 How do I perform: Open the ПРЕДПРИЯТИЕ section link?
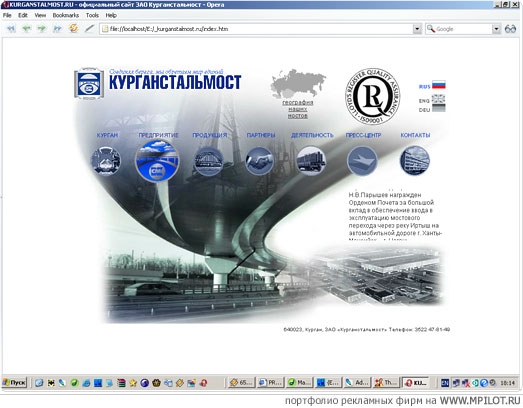(x=158, y=135)
